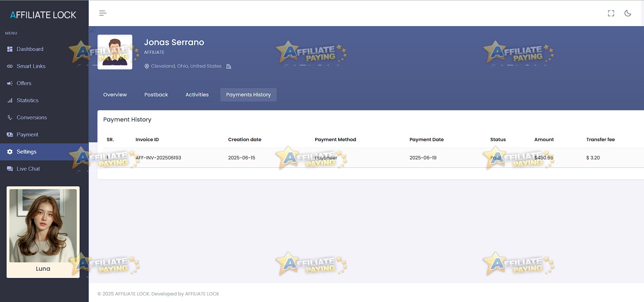Screen dimensions: 644x302
Task: Switch to the Activities tab
Action: click(197, 95)
